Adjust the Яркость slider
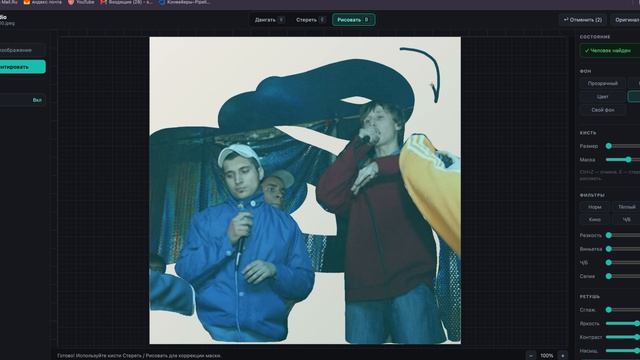The height and width of the screenshot is (360, 640). point(623,323)
